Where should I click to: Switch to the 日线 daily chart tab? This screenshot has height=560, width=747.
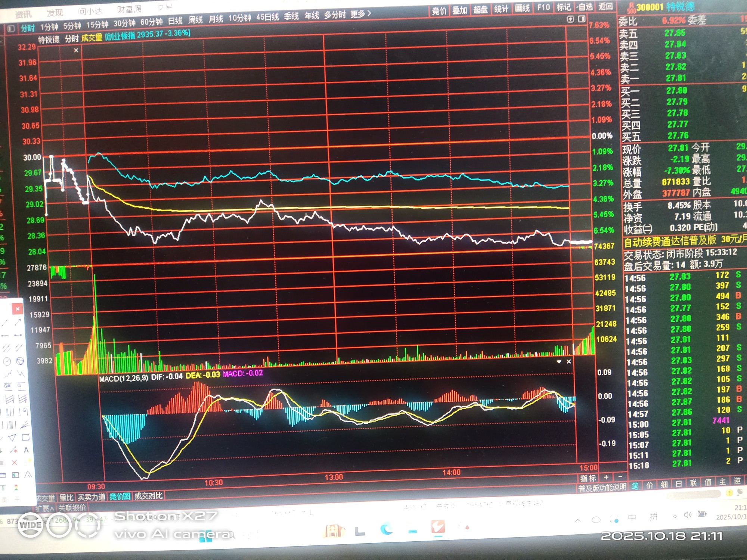(175, 21)
